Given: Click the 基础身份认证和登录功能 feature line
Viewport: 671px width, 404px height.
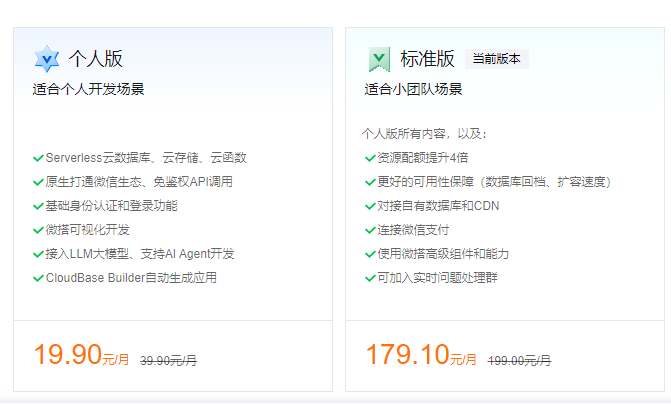Looking at the screenshot, I should click(x=111, y=206).
